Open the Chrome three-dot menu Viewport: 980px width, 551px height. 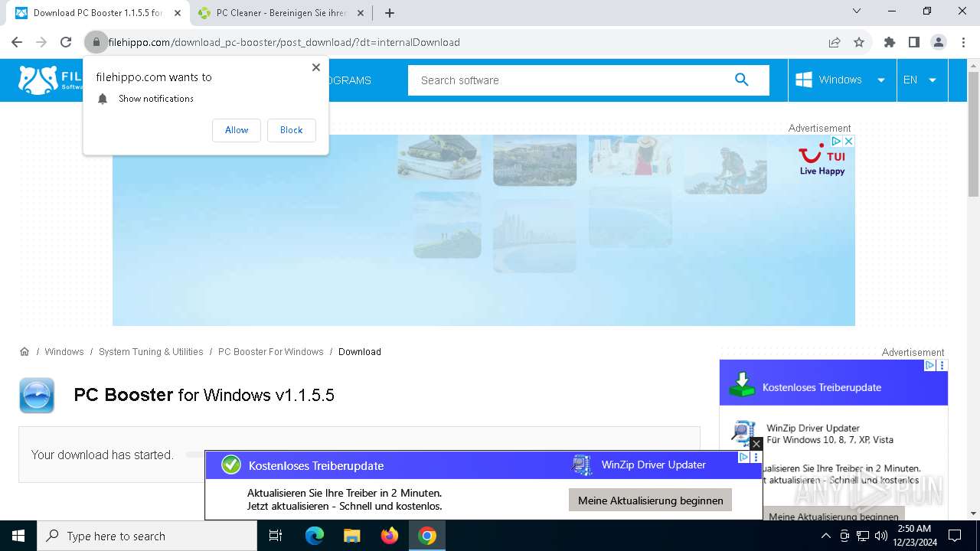pyautogui.click(x=962, y=42)
